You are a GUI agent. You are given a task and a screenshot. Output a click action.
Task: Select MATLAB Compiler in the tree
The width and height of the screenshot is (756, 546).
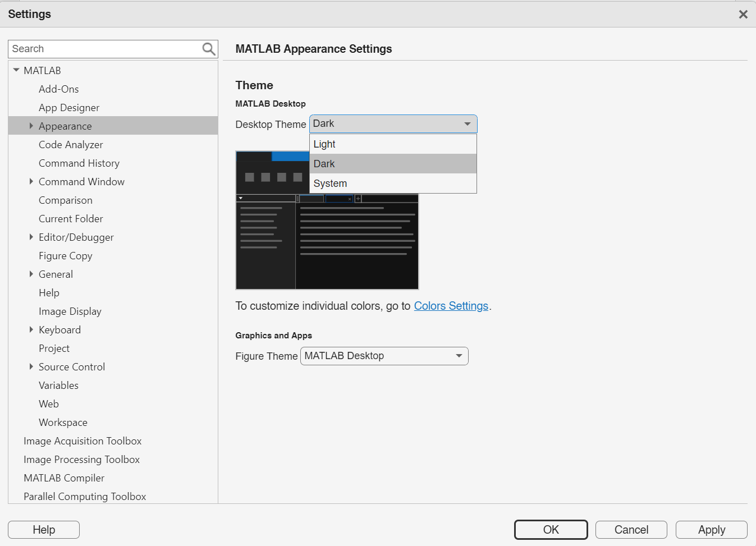(x=64, y=478)
